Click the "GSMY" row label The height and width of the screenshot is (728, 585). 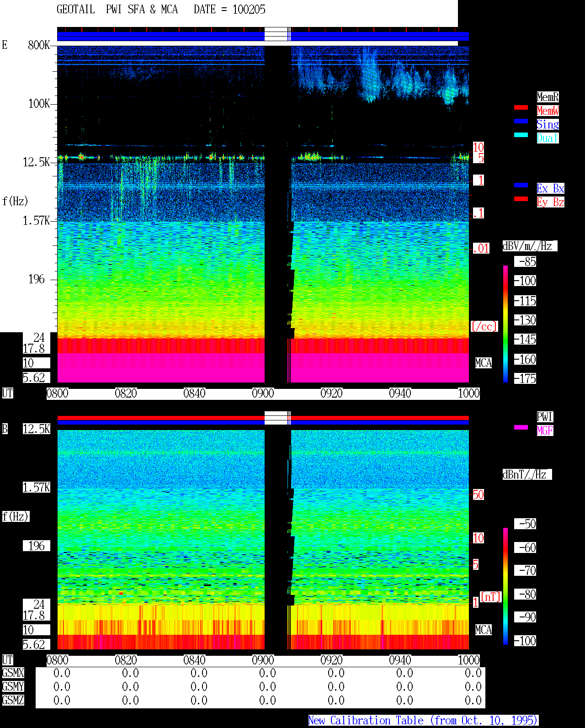[13, 686]
